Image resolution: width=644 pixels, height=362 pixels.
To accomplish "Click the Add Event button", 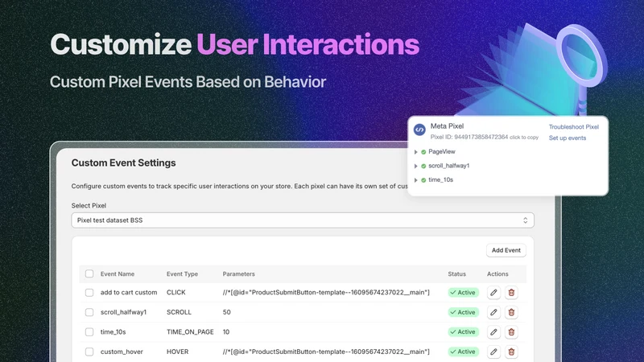I will [x=506, y=250].
